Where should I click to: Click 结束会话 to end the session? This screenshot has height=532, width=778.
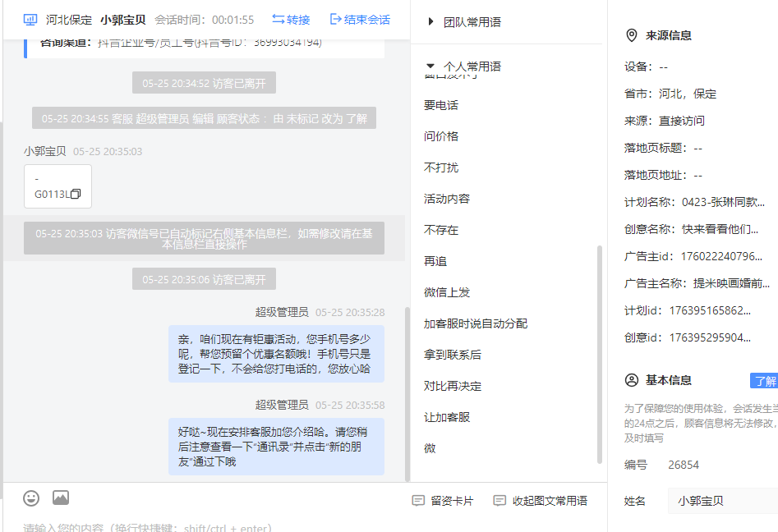tap(360, 20)
